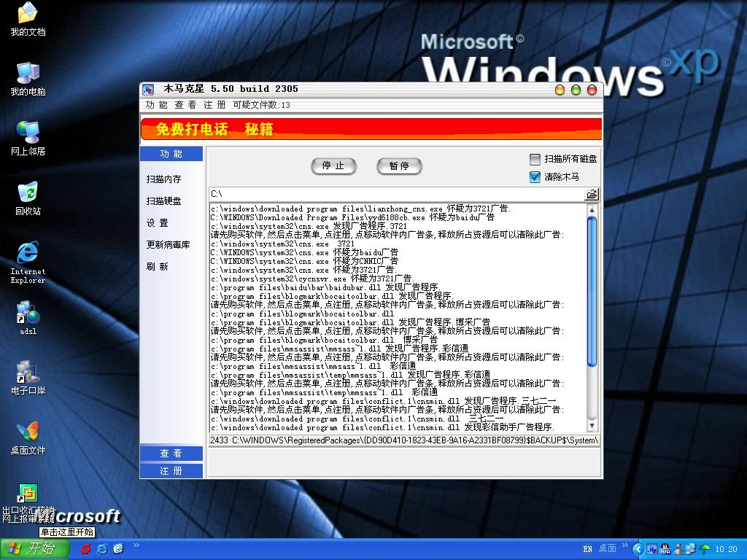This screenshot has width=747, height=560.
Task: Click the 桌面 toolbar label in the taskbar
Action: point(608,549)
